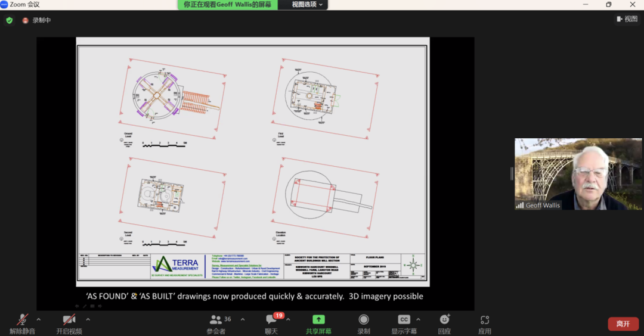Click the green encryption shield icon
The width and height of the screenshot is (644, 336).
pyautogui.click(x=10, y=20)
